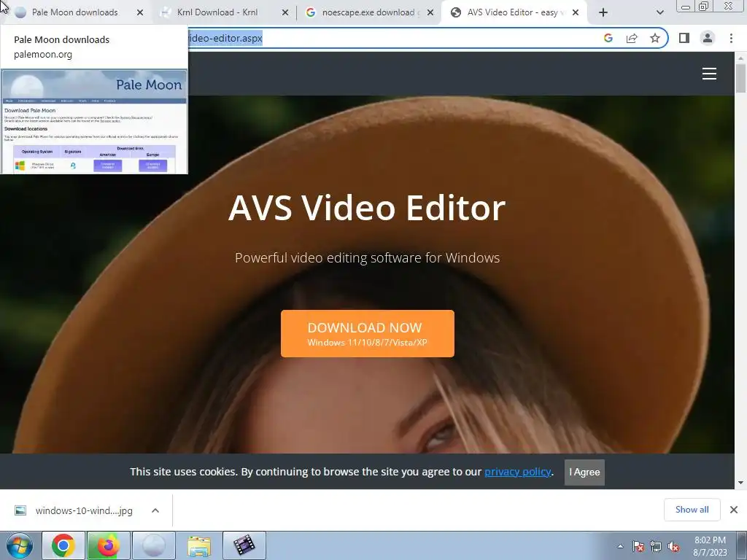The width and height of the screenshot is (747, 560).
Task: Open File Explorer from the taskbar
Action: point(199,545)
